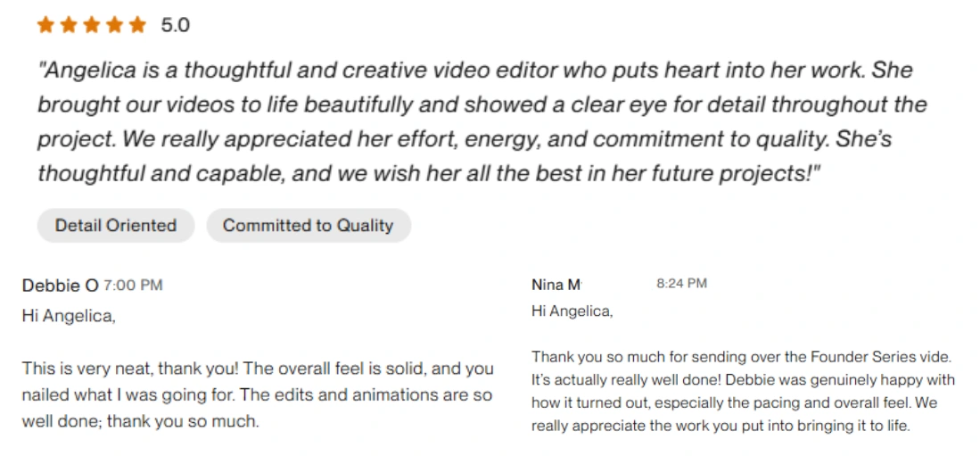Select the "Detail Oriented" tag
Screen dimensions: 980x456
tap(116, 226)
